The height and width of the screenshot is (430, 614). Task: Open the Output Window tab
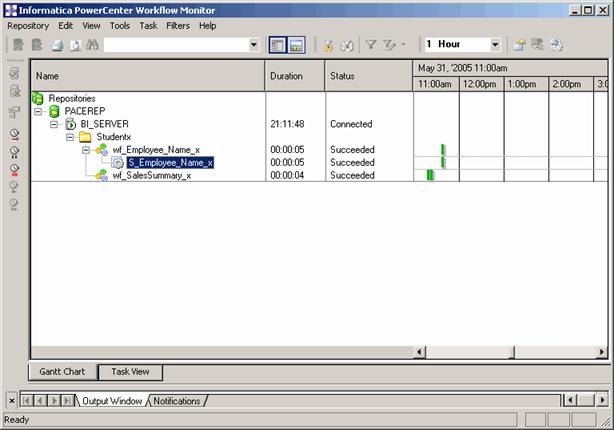(112, 401)
